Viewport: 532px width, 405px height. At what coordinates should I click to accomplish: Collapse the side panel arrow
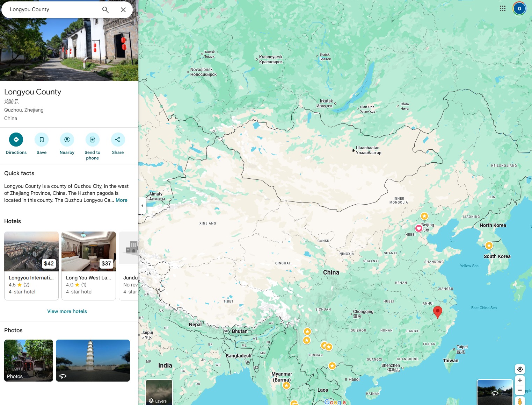(142, 206)
